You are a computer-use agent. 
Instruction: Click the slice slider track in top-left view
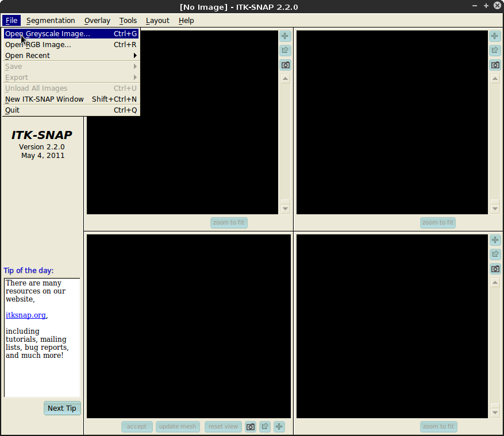click(285, 144)
